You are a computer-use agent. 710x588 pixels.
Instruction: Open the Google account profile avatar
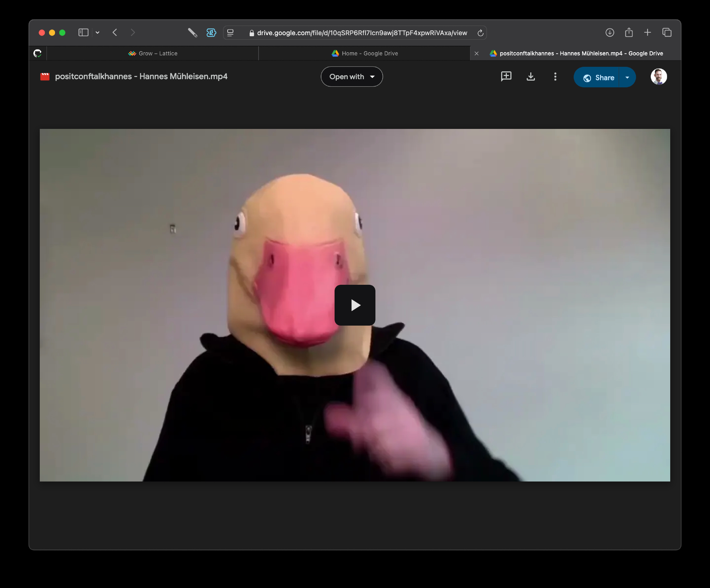point(658,77)
